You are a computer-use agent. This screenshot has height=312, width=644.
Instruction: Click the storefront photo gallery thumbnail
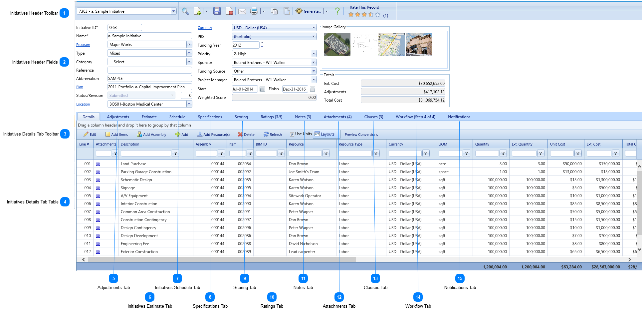pyautogui.click(x=419, y=45)
